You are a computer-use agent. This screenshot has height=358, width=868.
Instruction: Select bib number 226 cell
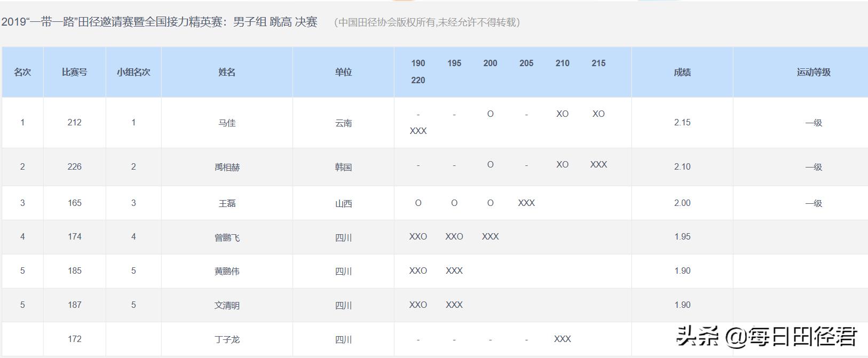click(75, 167)
